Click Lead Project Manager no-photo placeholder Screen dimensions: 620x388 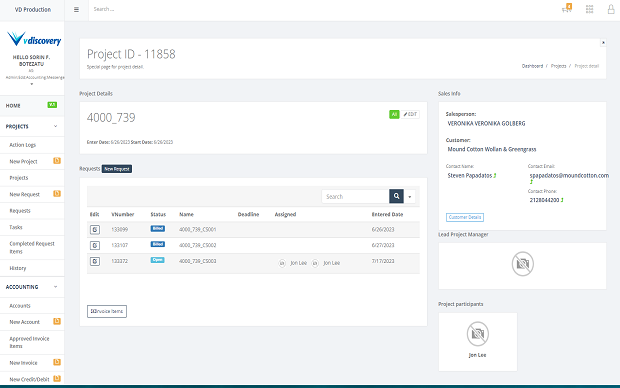coord(523,264)
